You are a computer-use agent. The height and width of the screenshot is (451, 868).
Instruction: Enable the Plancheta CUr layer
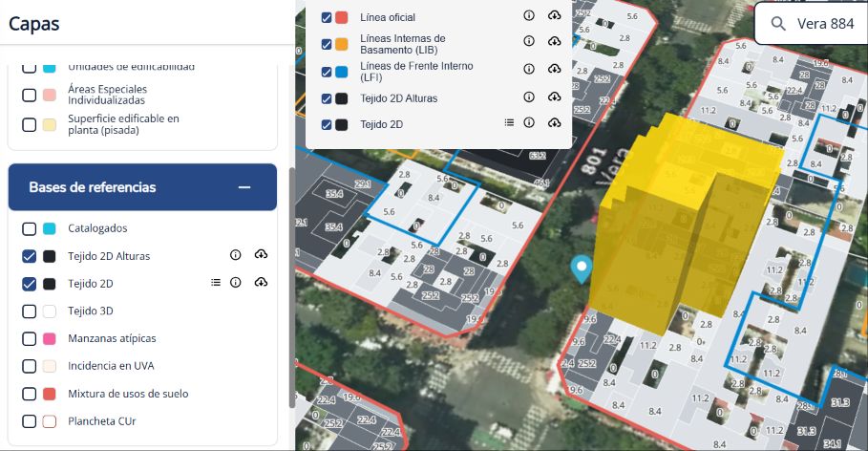pos(29,421)
